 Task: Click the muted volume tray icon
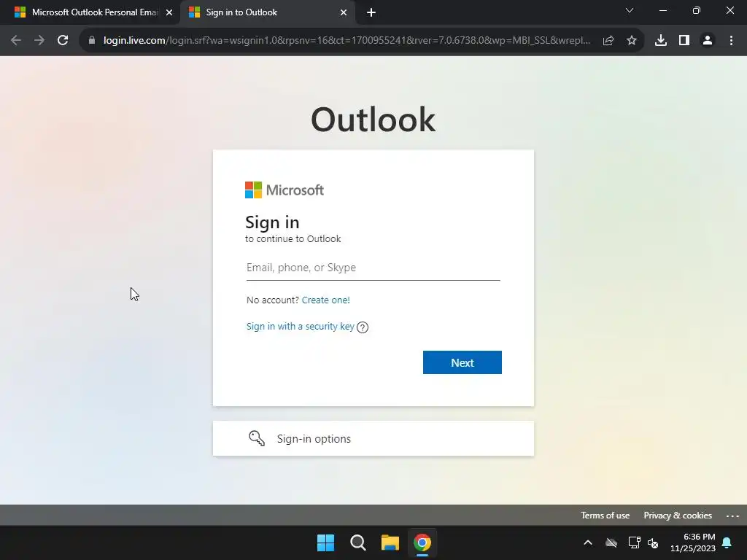(653, 542)
